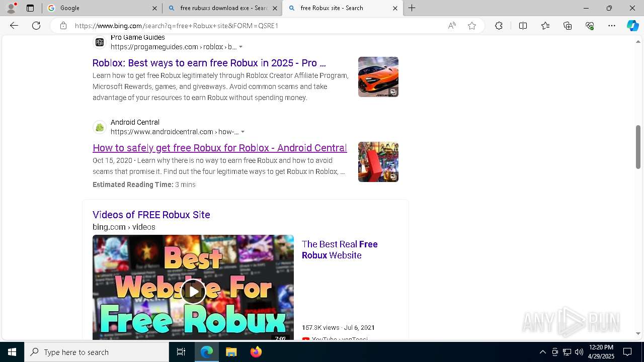644x362 pixels.
Task: Open the Android Central Roblox thumbnail
Action: (x=378, y=162)
